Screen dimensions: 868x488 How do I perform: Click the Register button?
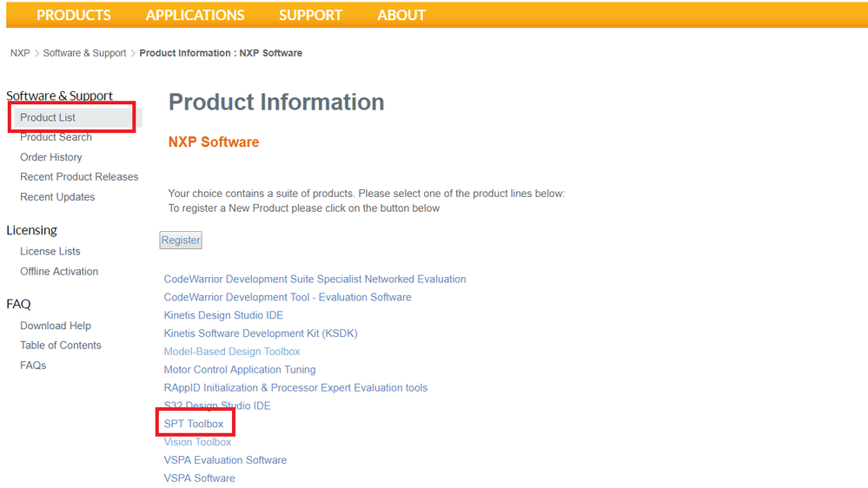tap(181, 241)
